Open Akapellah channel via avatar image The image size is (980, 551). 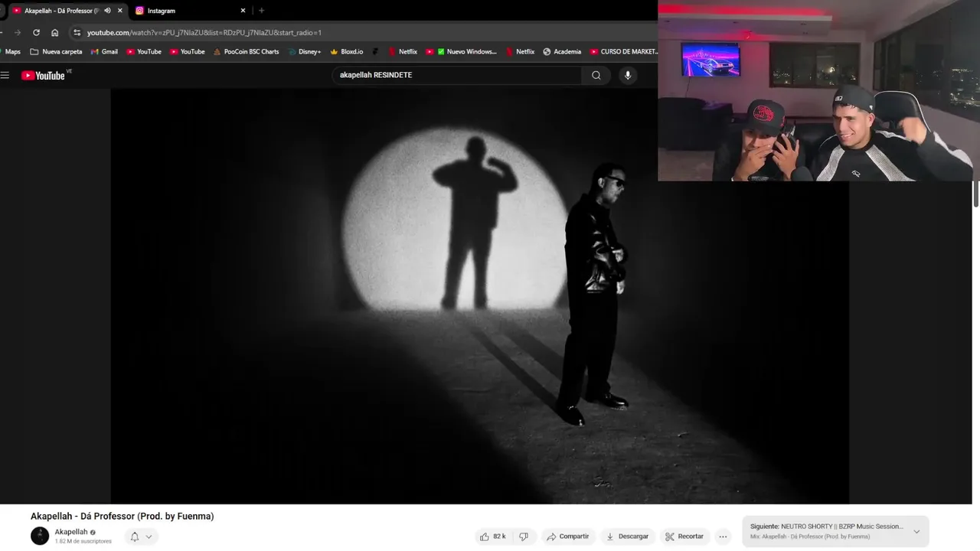[x=40, y=536]
